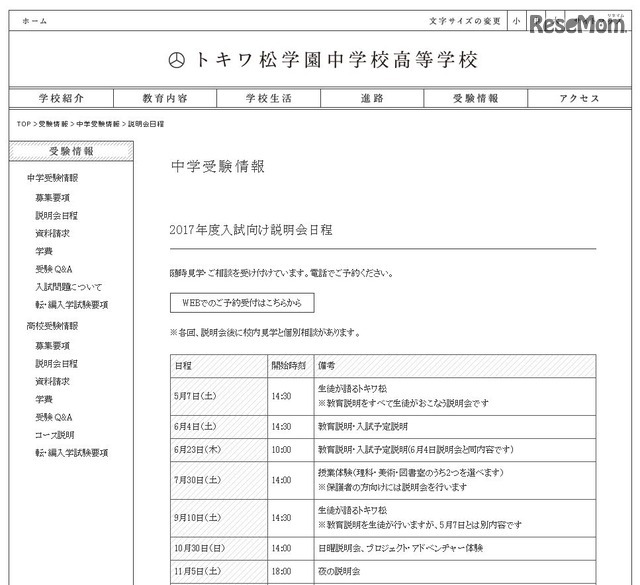
Task: Open 高校受験情報 sidebar section
Action: (52, 326)
